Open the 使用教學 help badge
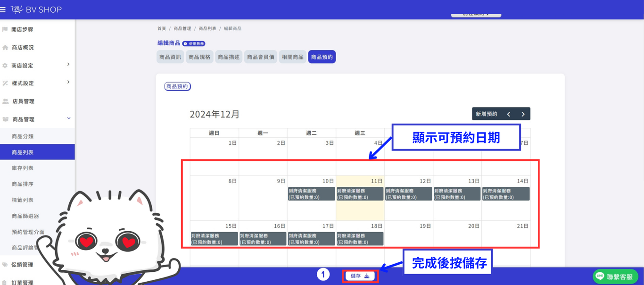The width and height of the screenshot is (644, 285). 194,43
